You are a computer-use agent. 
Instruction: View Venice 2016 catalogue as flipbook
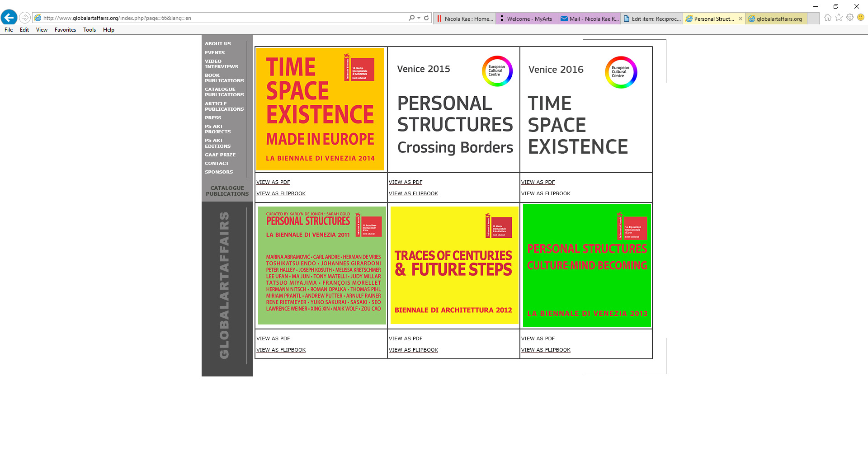[x=546, y=193]
